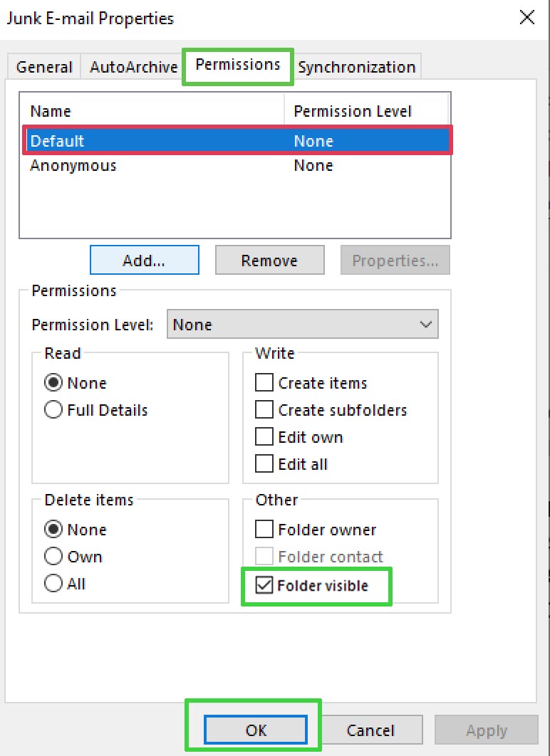Select Own under Delete items
The image size is (550, 756).
pos(53,557)
